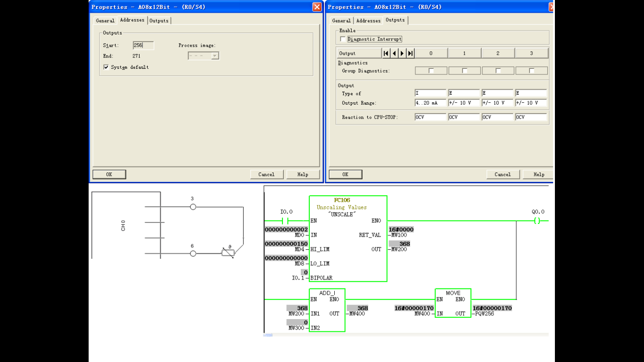644x362 pixels.
Task: Click the MD4 operand at HI_LIM
Action: tap(299, 249)
